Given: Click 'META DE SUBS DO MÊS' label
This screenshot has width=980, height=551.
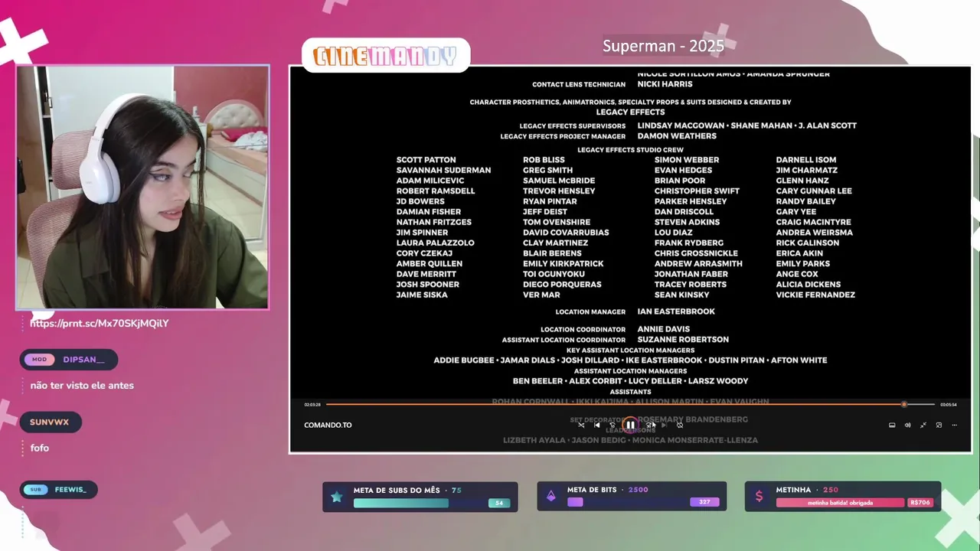Looking at the screenshot, I should (x=397, y=491).
